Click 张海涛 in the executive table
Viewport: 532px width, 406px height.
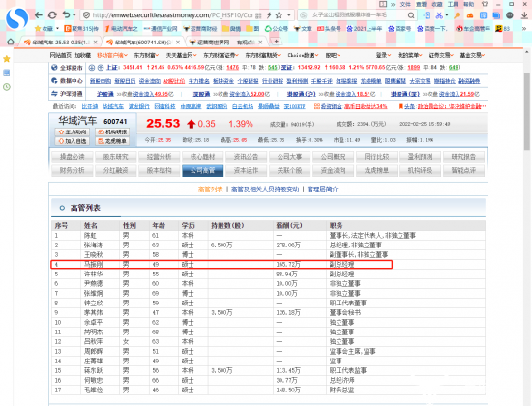pos(93,245)
